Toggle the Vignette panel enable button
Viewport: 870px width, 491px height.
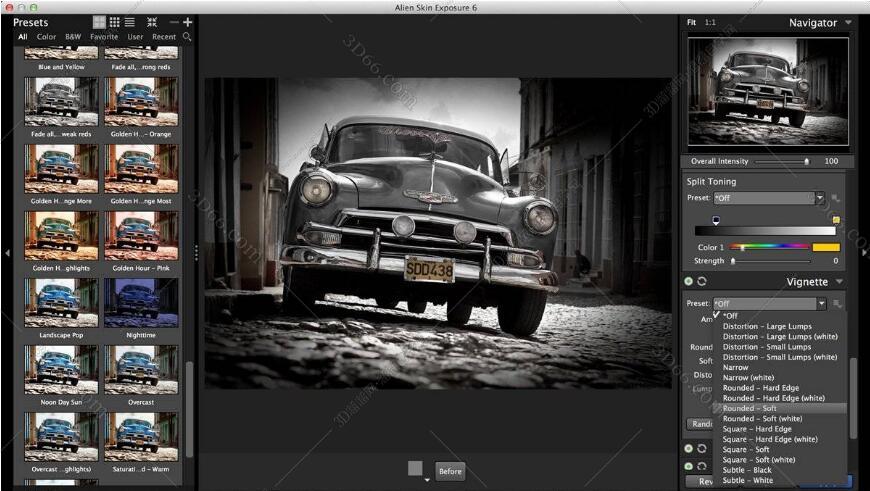tap(690, 282)
